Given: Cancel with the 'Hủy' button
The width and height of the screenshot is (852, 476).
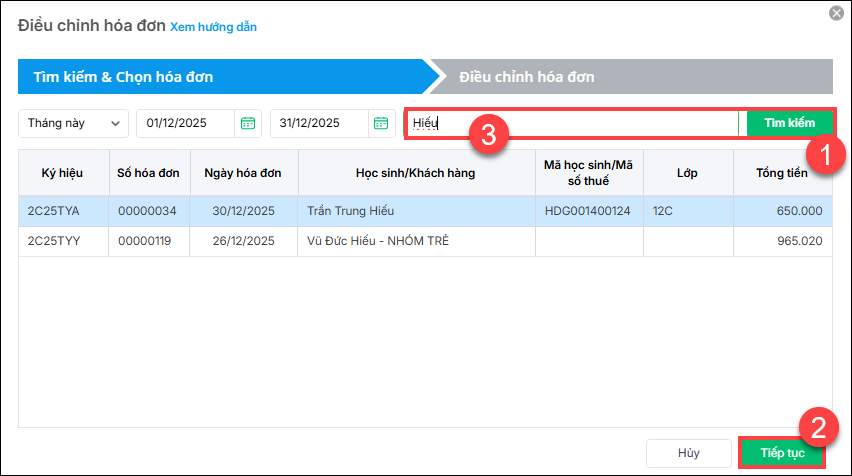Looking at the screenshot, I should [688, 453].
